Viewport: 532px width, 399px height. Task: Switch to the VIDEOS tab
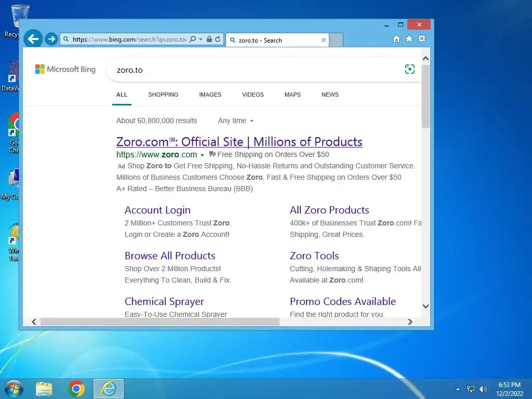[253, 95]
